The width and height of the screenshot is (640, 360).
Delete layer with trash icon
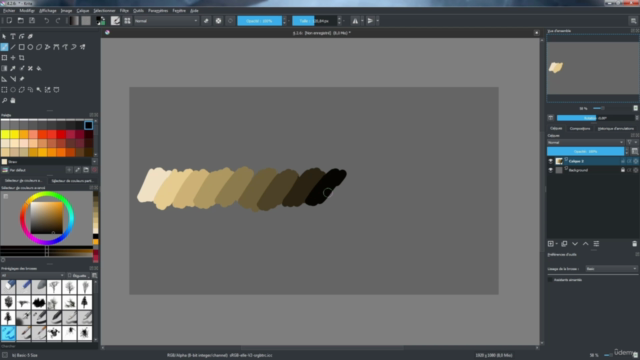point(634,244)
